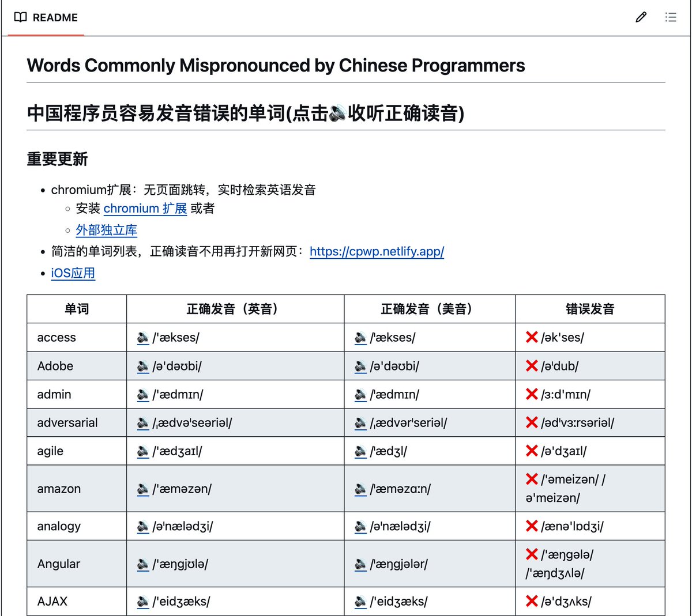Play British pronunciation speaker for agile

(x=143, y=451)
